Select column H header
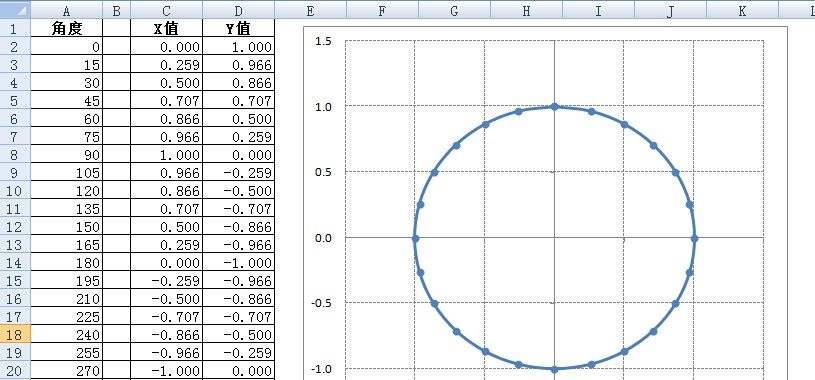Viewport: 815px width, 380px height. click(x=526, y=10)
